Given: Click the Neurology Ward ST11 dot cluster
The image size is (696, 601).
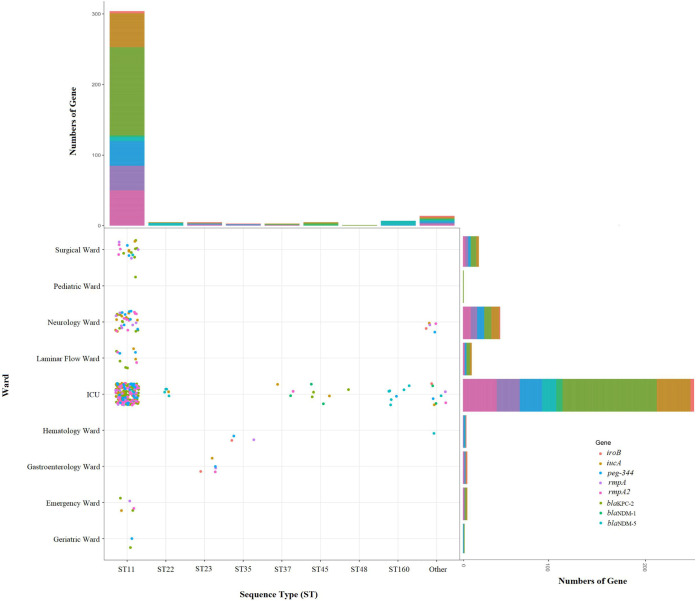Looking at the screenshot, I should click(x=127, y=321).
